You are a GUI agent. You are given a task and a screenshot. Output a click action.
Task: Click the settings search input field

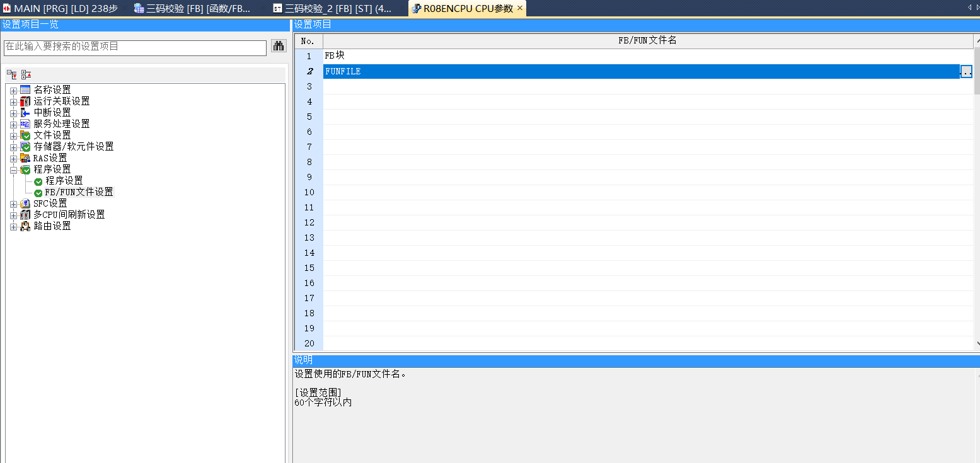pos(135,47)
